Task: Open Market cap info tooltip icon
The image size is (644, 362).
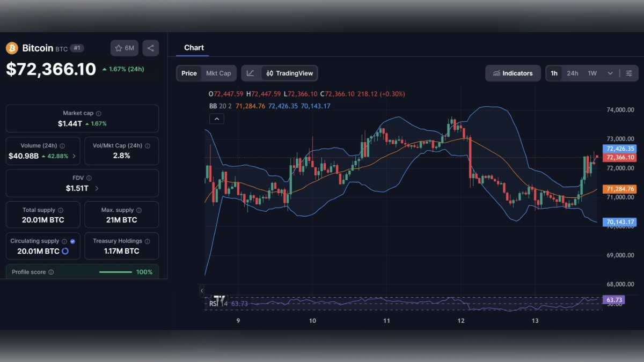Action: [x=98, y=113]
